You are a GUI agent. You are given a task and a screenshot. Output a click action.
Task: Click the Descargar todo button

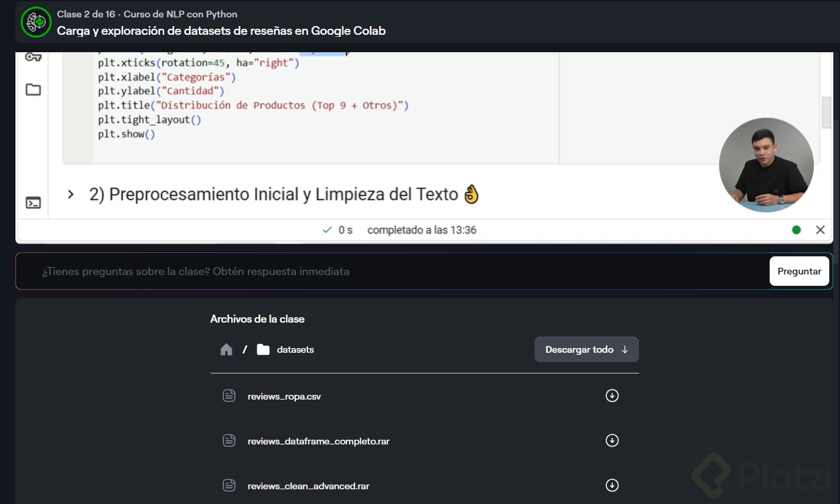point(586,349)
